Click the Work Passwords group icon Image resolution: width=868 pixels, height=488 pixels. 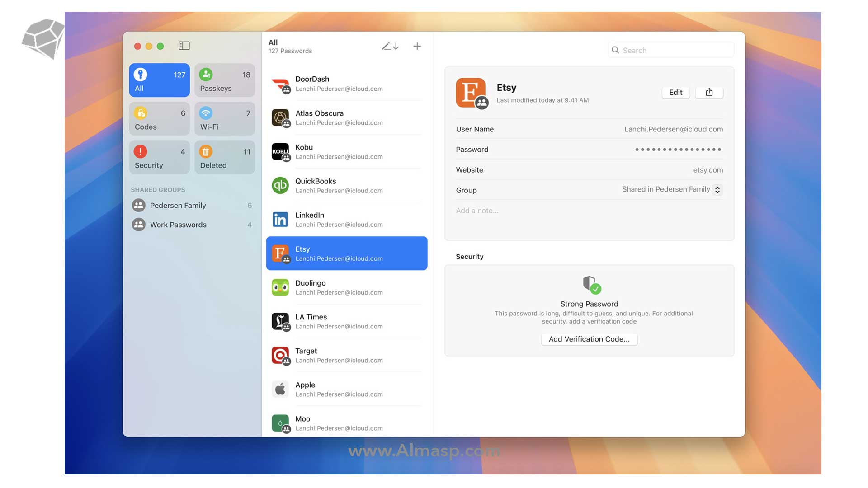pyautogui.click(x=139, y=225)
